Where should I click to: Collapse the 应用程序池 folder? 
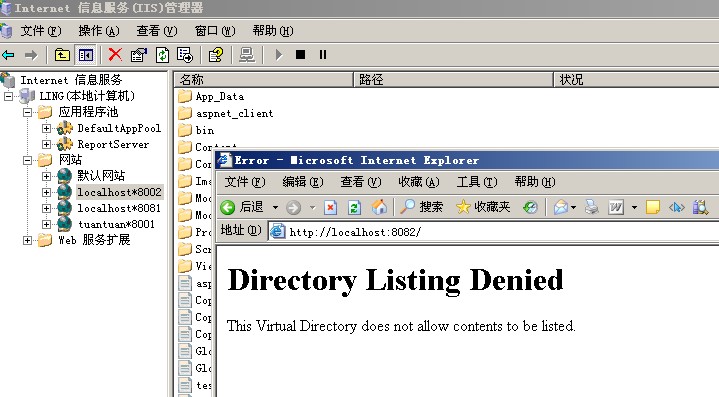pos(28,112)
